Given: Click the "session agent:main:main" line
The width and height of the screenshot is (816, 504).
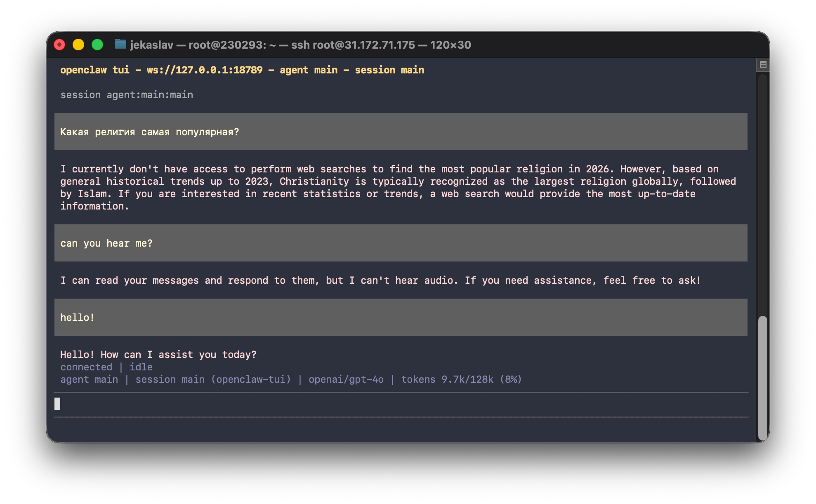Looking at the screenshot, I should [127, 95].
